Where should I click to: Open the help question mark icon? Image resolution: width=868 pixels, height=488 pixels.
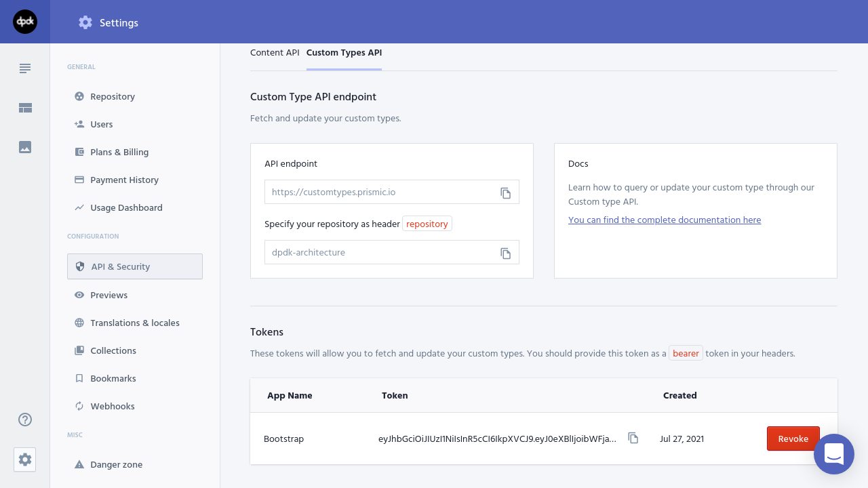click(x=25, y=420)
